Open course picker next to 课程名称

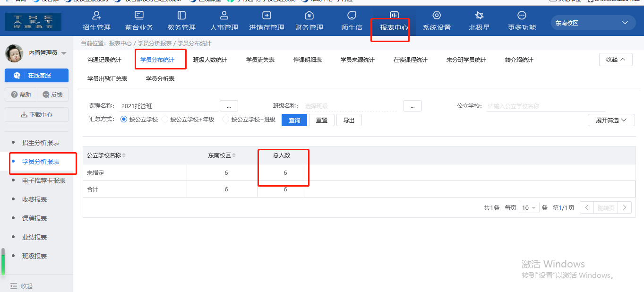(x=229, y=106)
